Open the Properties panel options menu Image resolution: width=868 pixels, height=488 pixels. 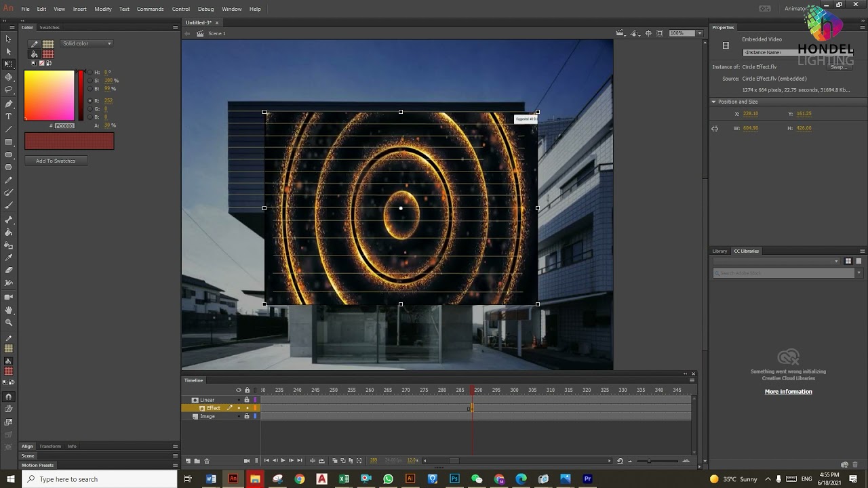click(863, 28)
